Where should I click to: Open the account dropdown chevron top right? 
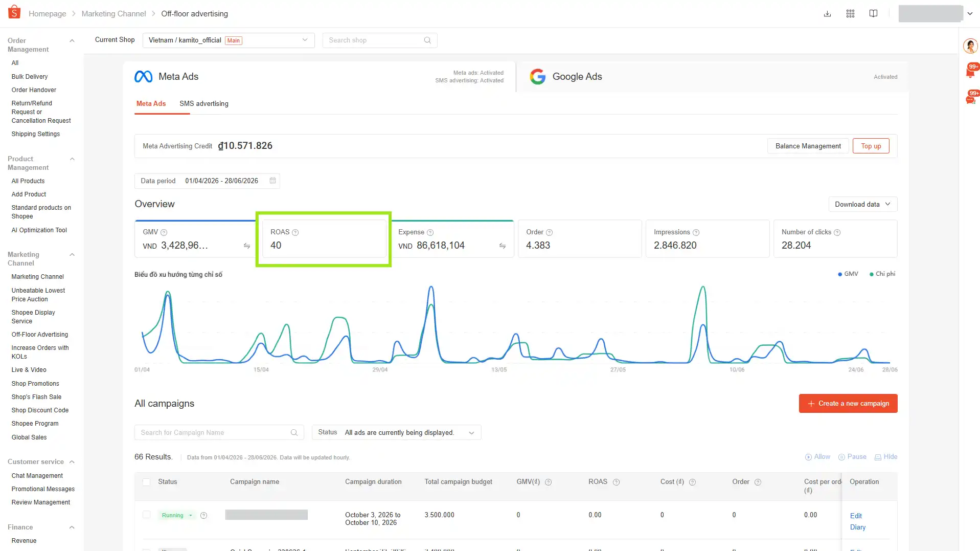pos(970,14)
